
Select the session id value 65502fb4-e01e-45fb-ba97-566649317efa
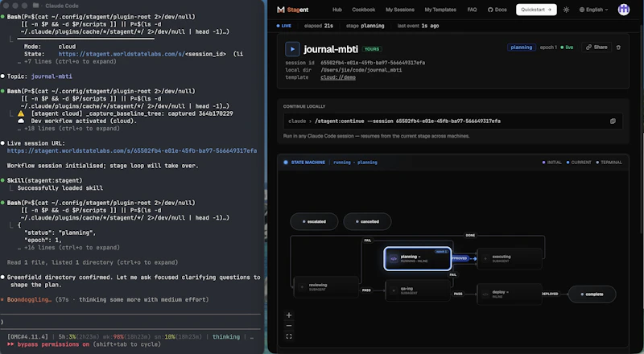click(373, 63)
